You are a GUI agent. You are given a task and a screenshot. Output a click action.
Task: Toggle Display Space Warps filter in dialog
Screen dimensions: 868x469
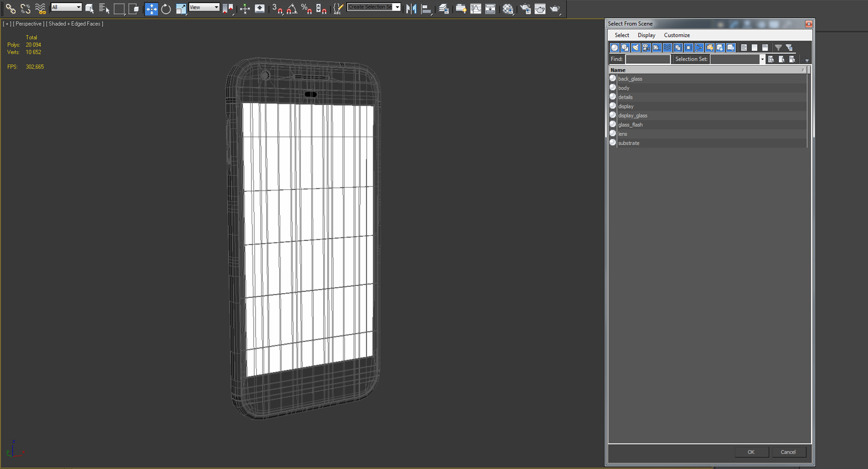(x=667, y=47)
